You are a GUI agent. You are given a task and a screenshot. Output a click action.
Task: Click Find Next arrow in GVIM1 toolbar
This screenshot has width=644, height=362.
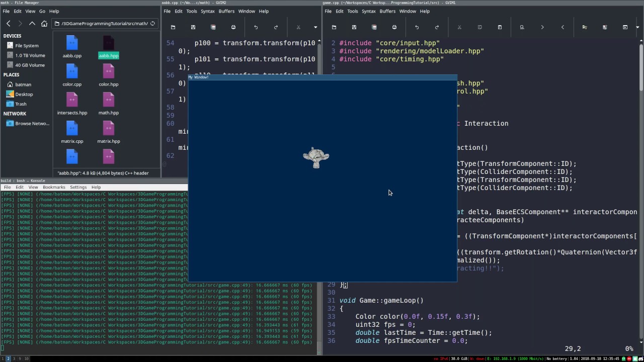(542, 27)
